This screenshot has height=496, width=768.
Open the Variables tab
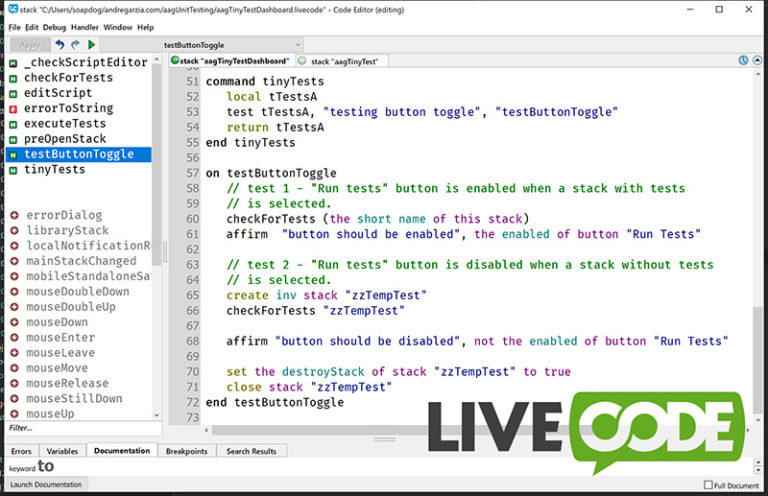(62, 451)
